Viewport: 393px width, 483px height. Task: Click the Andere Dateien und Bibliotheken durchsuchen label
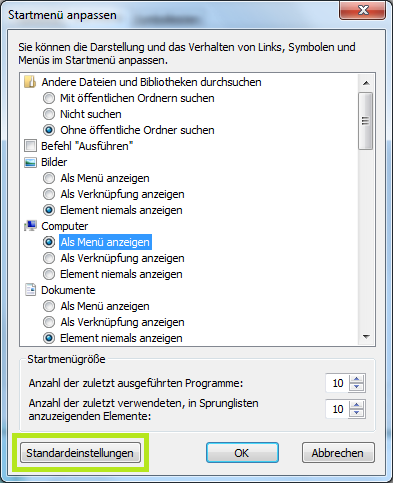point(151,82)
